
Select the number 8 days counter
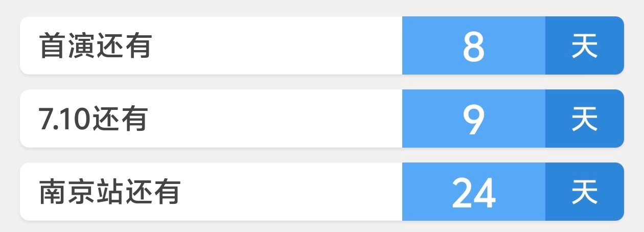(x=474, y=47)
